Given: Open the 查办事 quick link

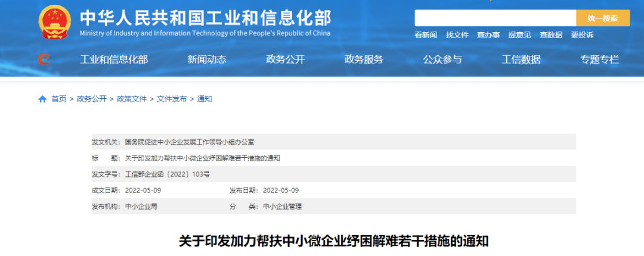Looking at the screenshot, I should (488, 35).
